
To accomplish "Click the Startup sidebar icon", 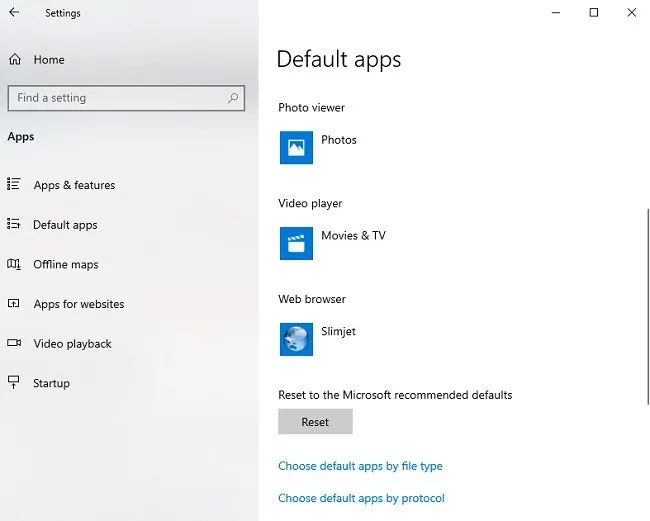I will point(14,382).
